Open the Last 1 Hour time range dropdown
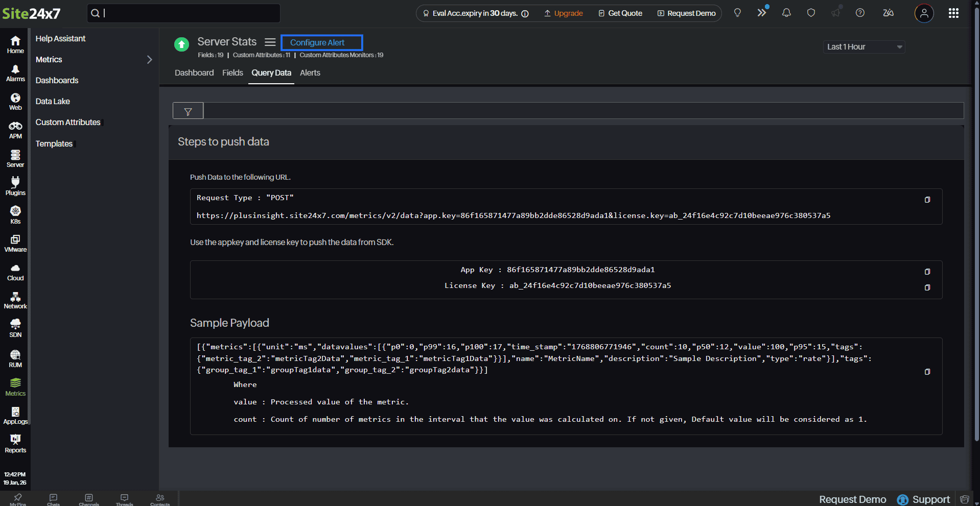The height and width of the screenshot is (506, 980). coord(864,46)
